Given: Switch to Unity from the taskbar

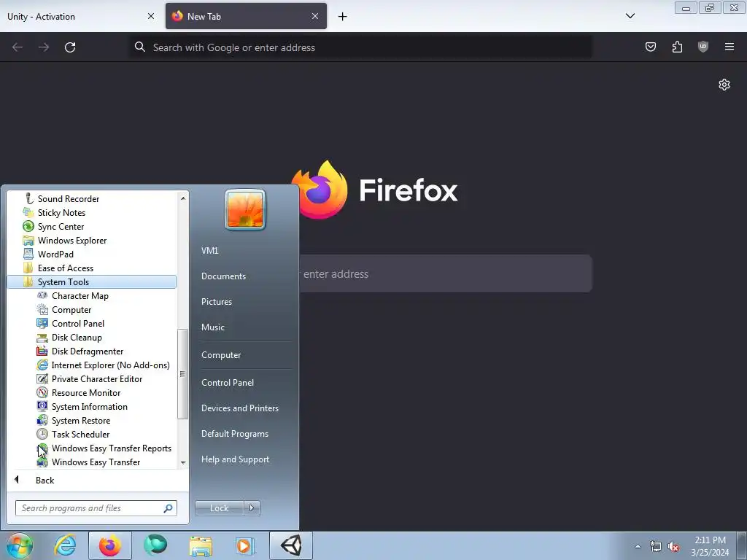Looking at the screenshot, I should pos(291,545).
